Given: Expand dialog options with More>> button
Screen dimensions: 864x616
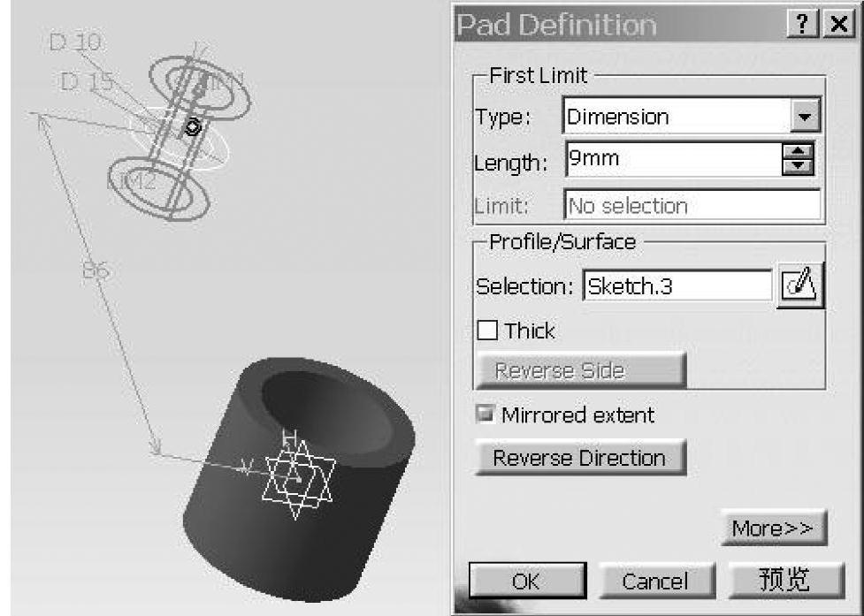Looking at the screenshot, I should click(x=774, y=528).
